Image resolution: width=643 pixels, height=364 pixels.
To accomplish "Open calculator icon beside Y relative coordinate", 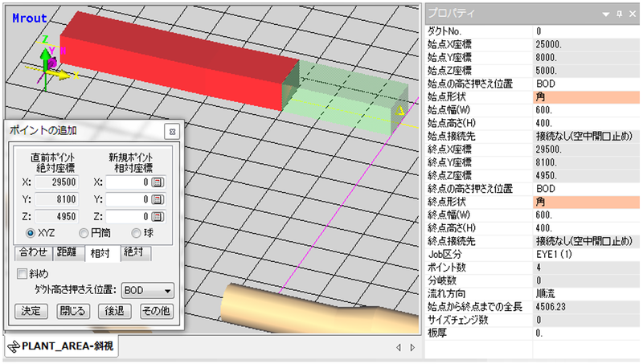I will coord(158,199).
